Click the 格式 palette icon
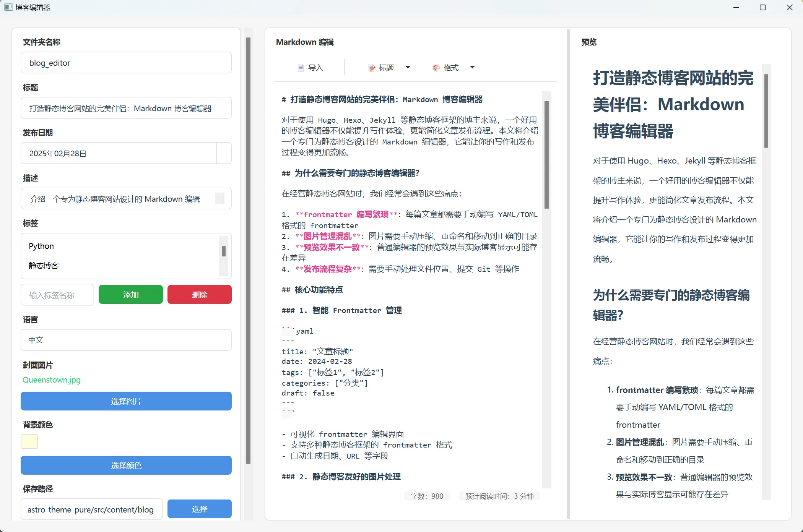This screenshot has height=532, width=803. 436,68
